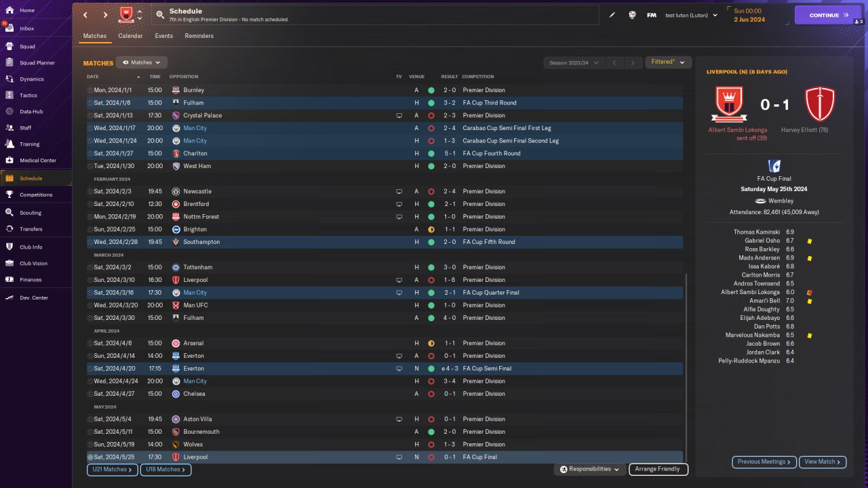The width and height of the screenshot is (868, 488).
Task: Click the Continue button
Action: point(828,15)
